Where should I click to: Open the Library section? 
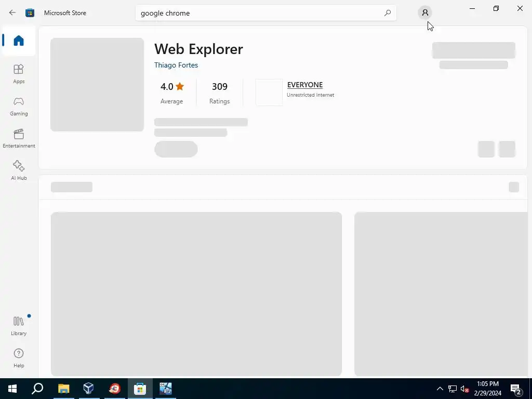[19, 326]
